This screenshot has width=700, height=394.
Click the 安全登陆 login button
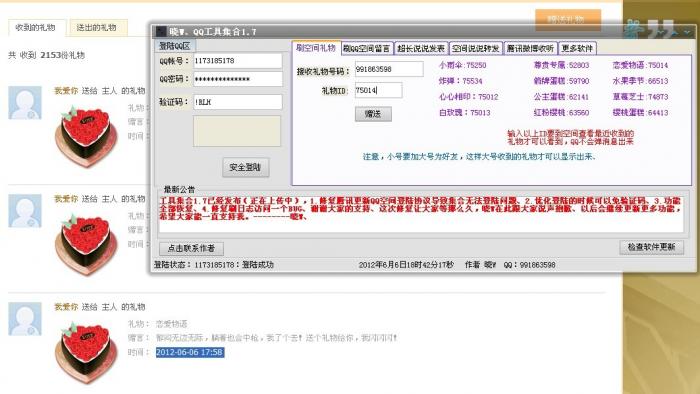pos(246,167)
